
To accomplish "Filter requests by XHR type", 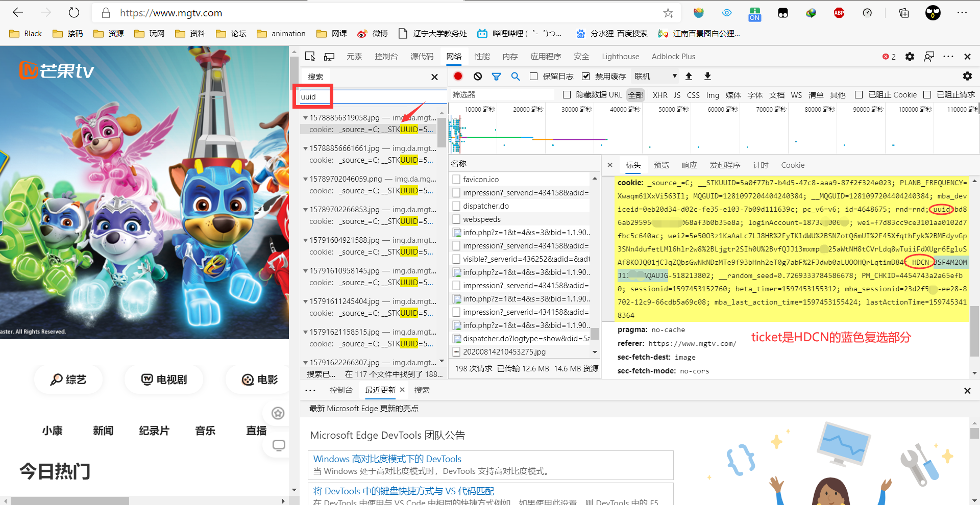I will coord(660,95).
